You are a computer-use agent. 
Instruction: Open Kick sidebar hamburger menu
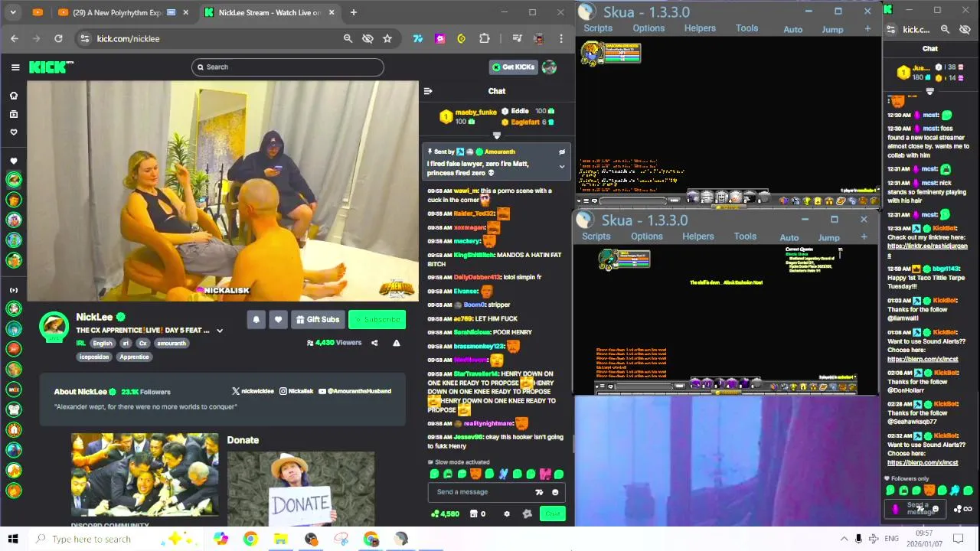pyautogui.click(x=15, y=67)
